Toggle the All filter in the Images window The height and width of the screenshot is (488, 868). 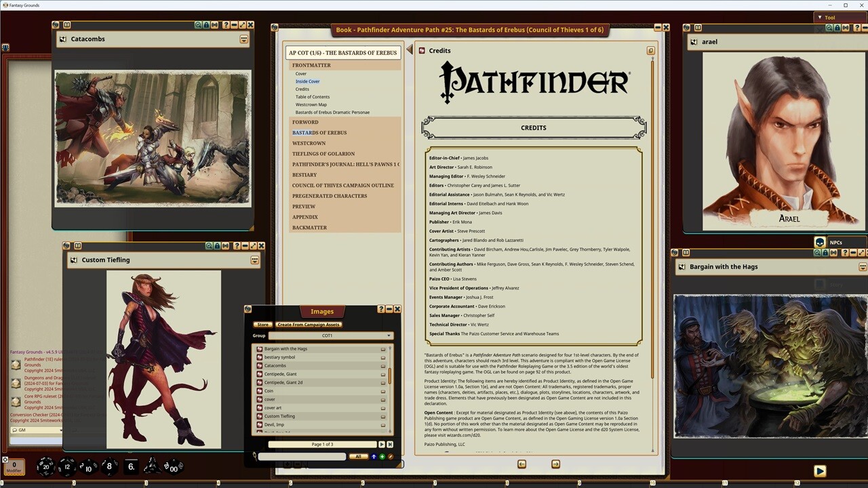pyautogui.click(x=358, y=456)
